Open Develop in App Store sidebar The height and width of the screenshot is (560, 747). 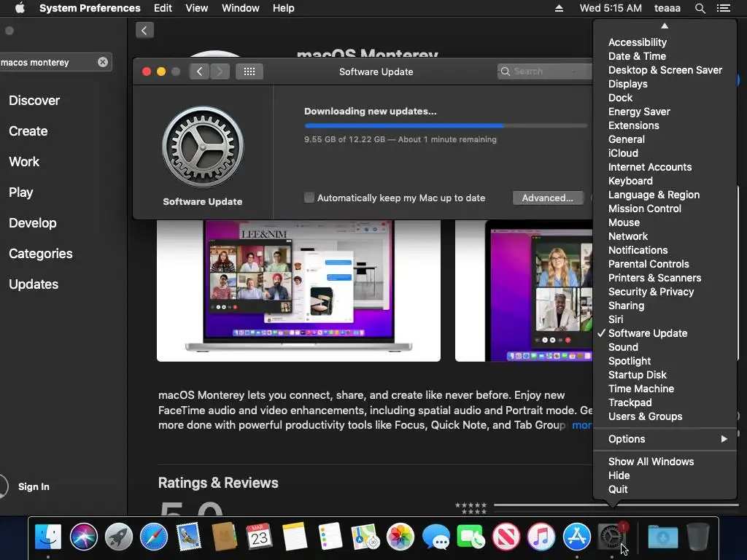(x=32, y=223)
